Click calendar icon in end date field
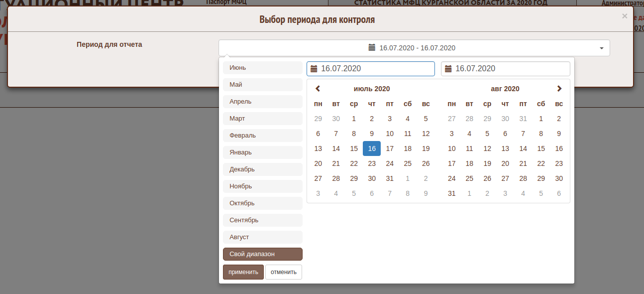This screenshot has width=644, height=294. click(448, 69)
